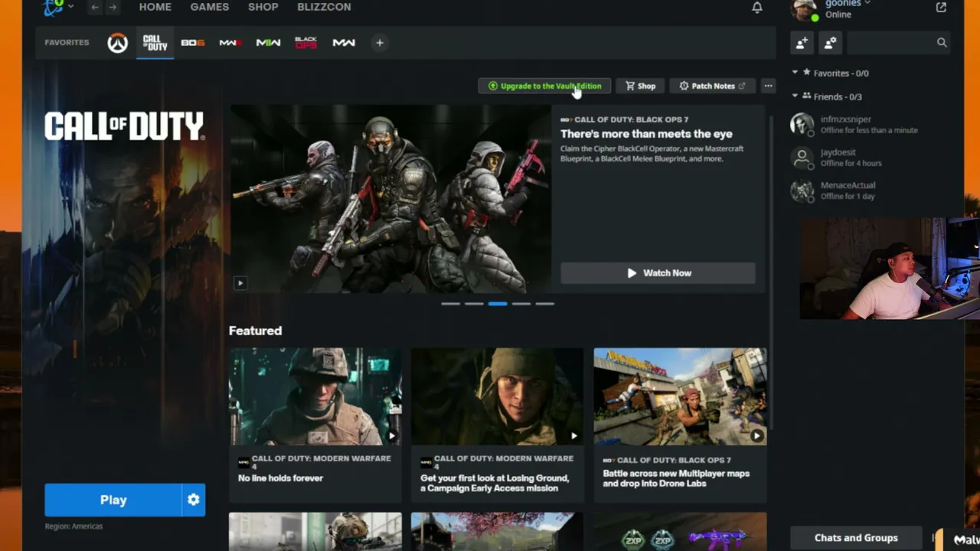Open the Patch Notes link
This screenshot has height=551, width=980.
pos(712,86)
